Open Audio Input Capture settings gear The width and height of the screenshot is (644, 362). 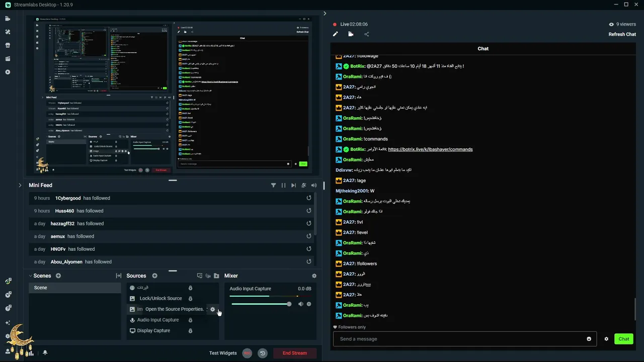point(309,304)
